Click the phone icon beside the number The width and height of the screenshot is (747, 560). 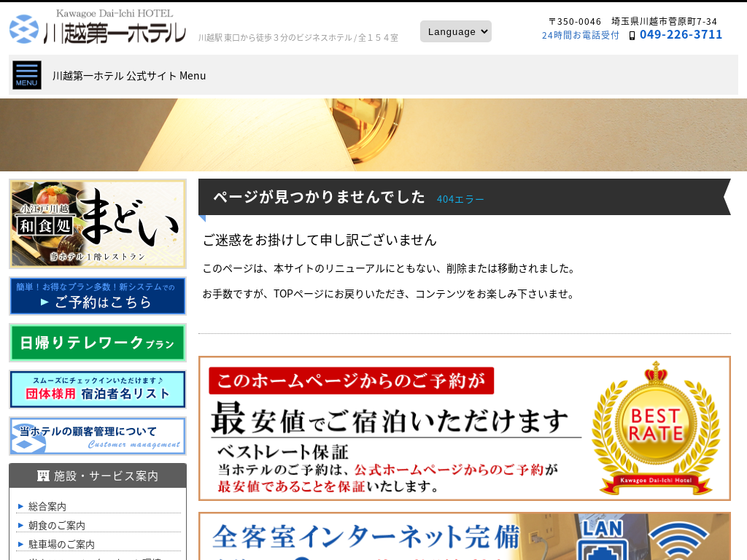point(632,36)
